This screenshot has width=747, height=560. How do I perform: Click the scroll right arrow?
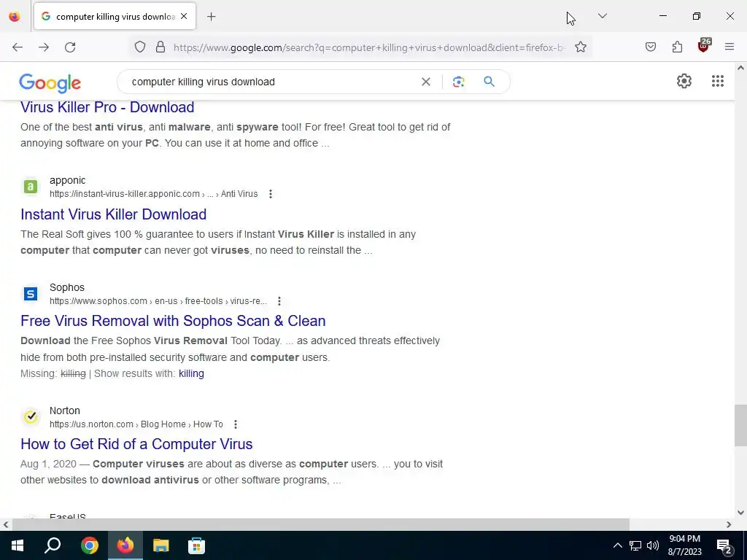[x=729, y=525]
